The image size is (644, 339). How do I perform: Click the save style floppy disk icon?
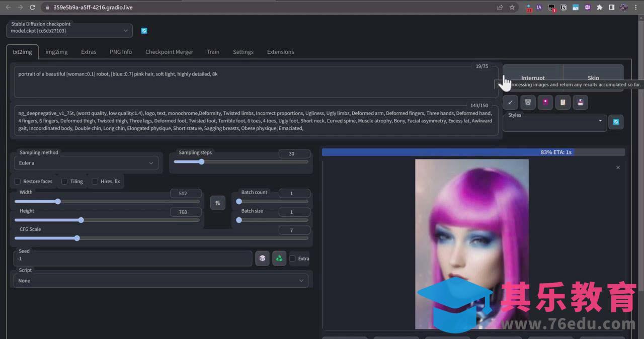(x=581, y=103)
